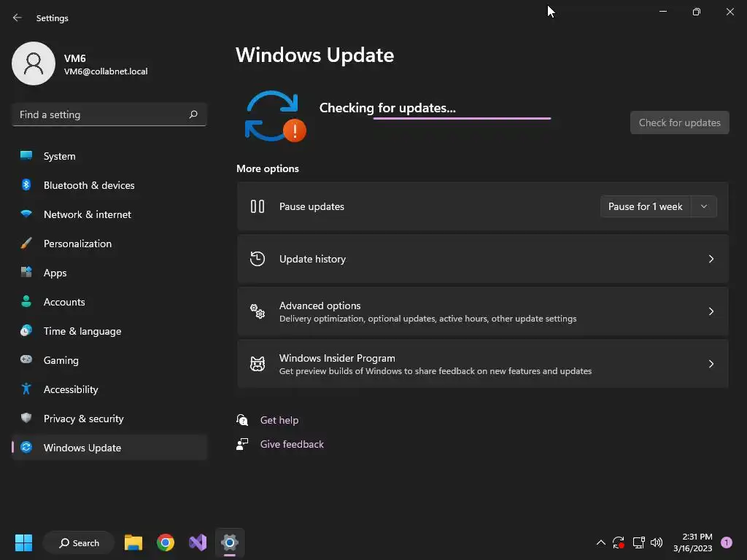
Task: Select Network & internet in the sidebar
Action: tap(109, 214)
